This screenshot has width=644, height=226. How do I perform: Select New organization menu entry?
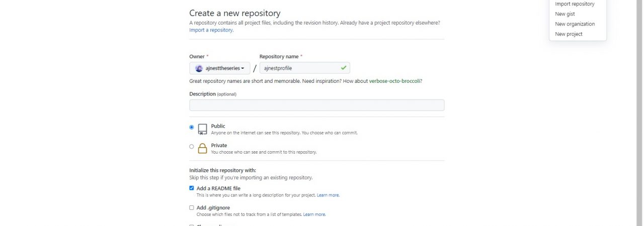(575, 24)
